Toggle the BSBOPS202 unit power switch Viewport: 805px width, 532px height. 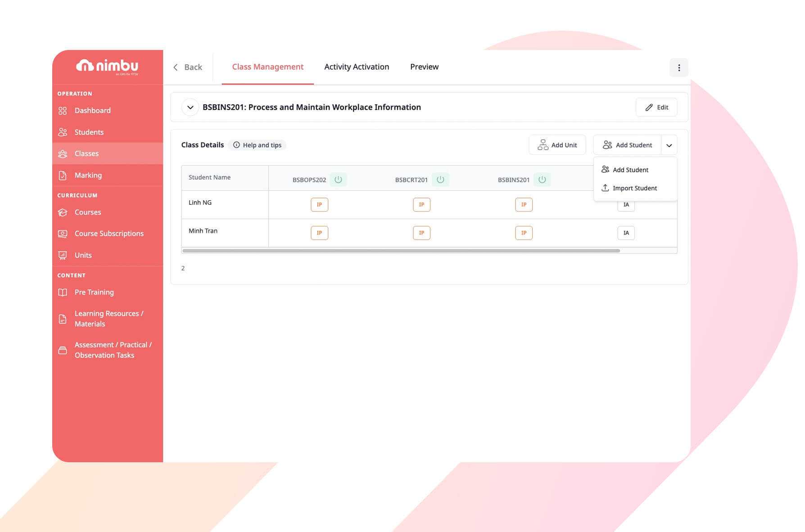338,180
